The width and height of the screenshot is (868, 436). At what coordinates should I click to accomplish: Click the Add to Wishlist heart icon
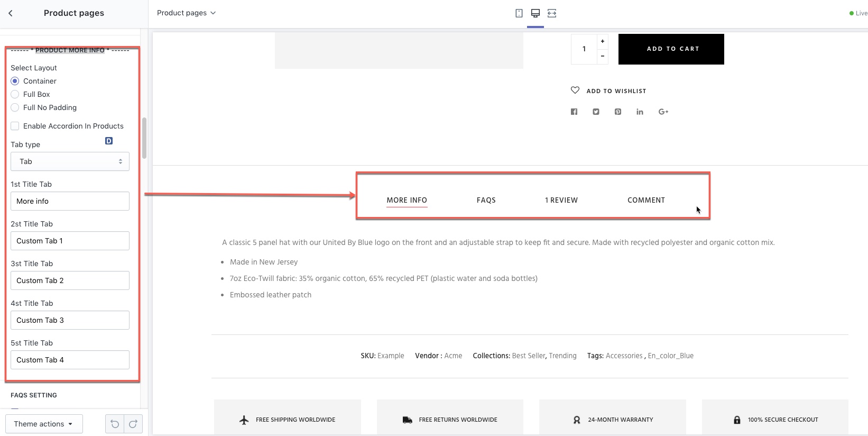575,90
